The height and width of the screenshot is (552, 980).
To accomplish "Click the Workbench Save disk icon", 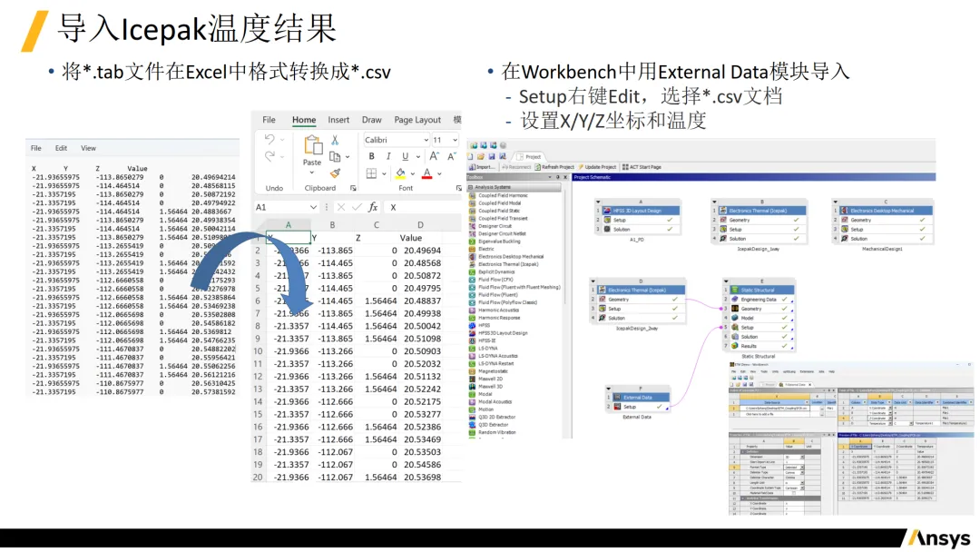I will (492, 156).
